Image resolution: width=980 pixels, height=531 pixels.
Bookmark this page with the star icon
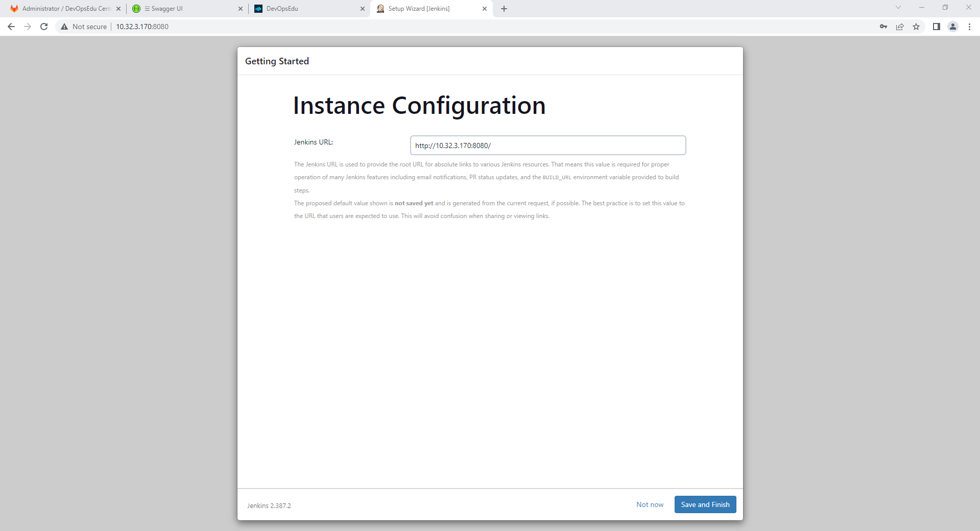point(916,27)
